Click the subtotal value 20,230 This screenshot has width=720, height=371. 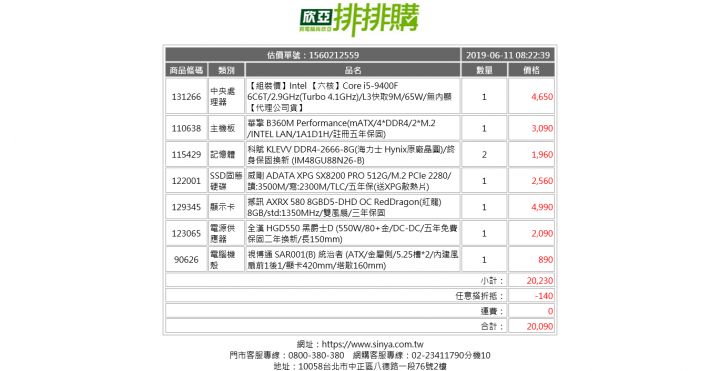click(540, 281)
